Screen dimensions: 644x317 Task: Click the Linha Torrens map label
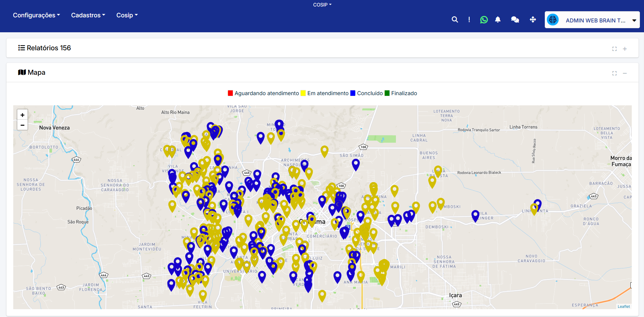[523, 127]
